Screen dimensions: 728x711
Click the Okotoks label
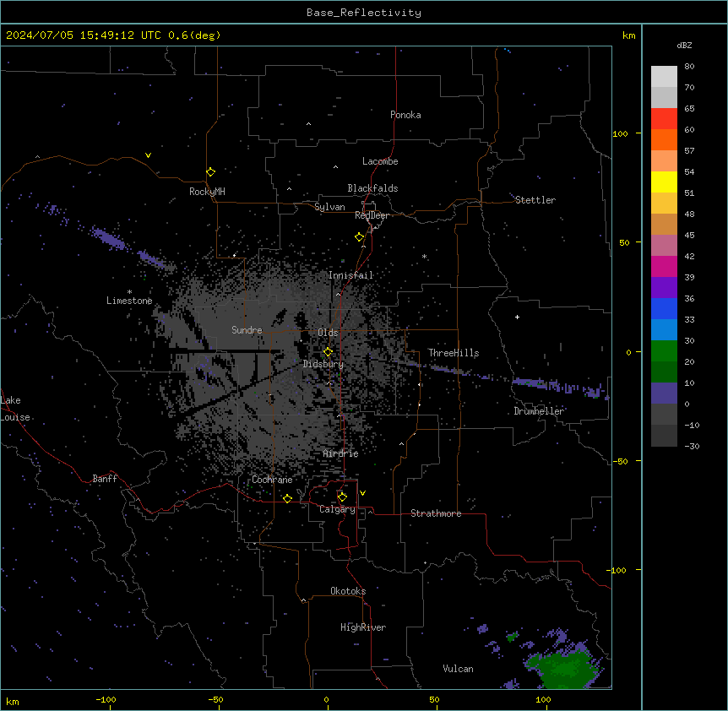(348, 591)
